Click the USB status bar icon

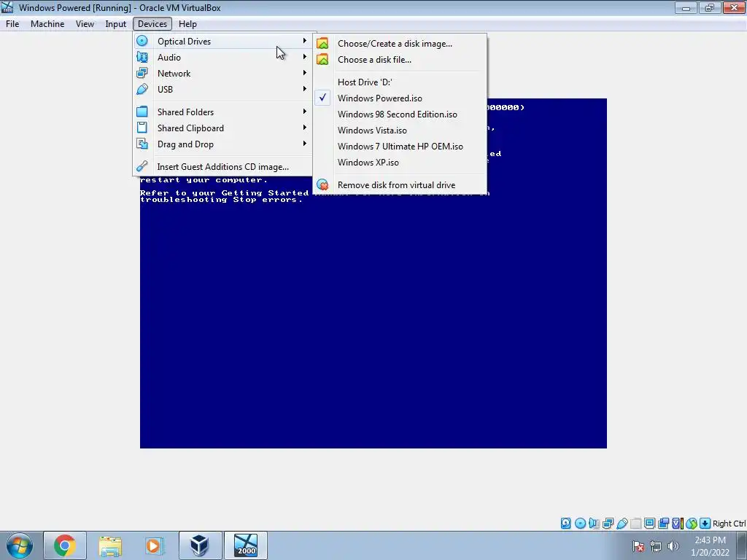coord(622,524)
